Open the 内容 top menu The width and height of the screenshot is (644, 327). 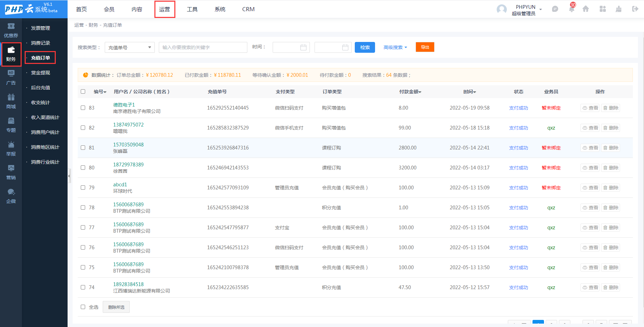(x=137, y=9)
